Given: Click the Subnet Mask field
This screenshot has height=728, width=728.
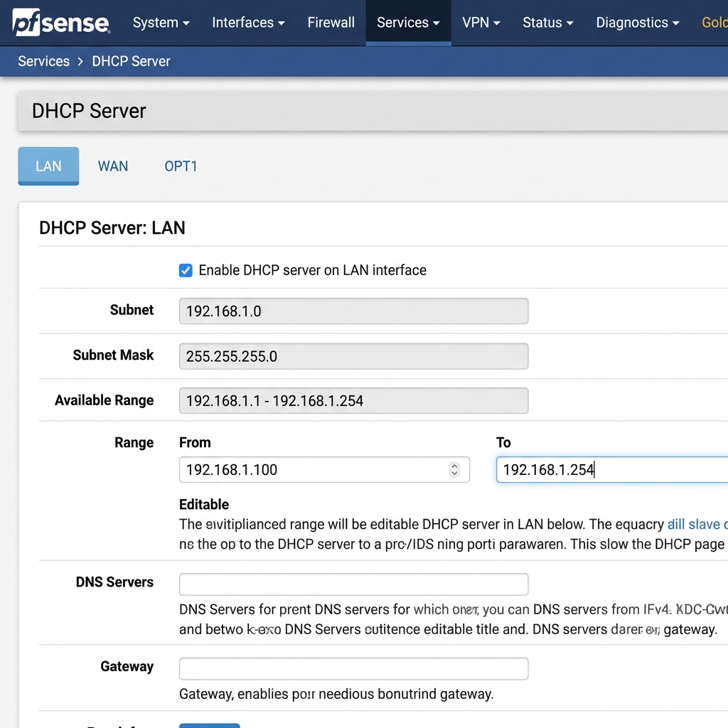Looking at the screenshot, I should pyautogui.click(x=353, y=356).
